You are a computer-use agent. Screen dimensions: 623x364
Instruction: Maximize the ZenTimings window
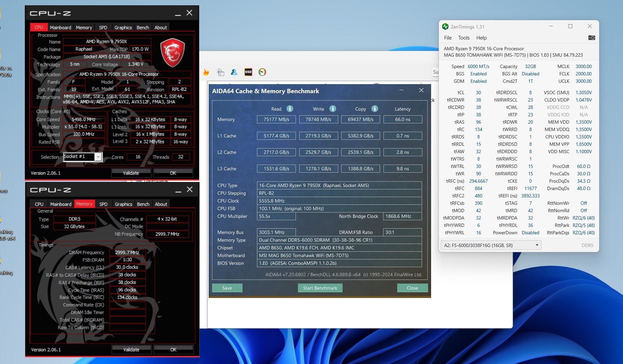pyautogui.click(x=570, y=26)
